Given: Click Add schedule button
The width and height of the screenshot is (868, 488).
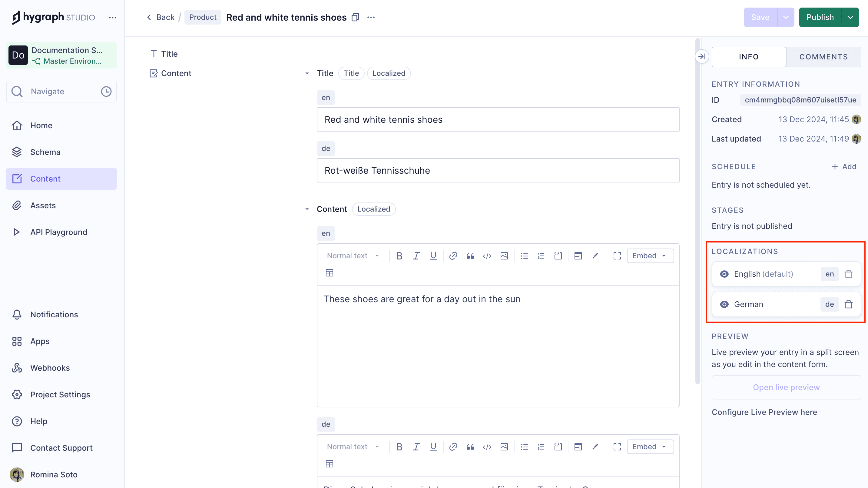Looking at the screenshot, I should (x=844, y=167).
